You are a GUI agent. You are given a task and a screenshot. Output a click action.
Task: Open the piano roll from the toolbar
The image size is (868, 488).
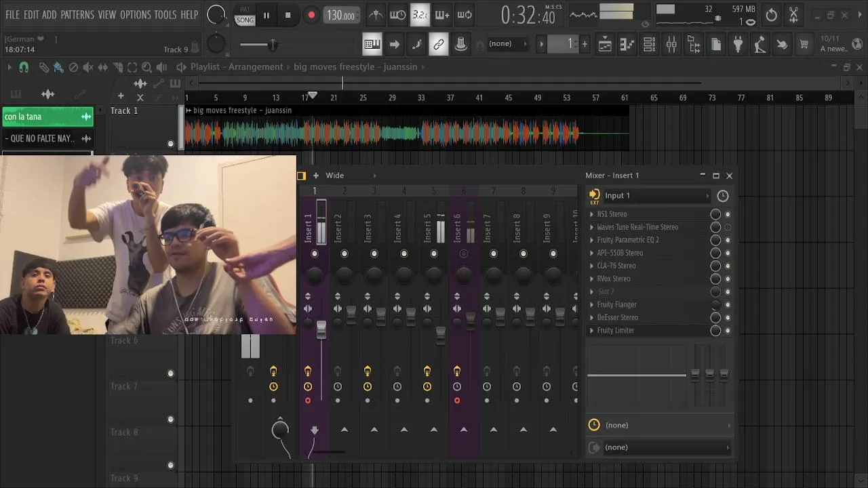(627, 45)
